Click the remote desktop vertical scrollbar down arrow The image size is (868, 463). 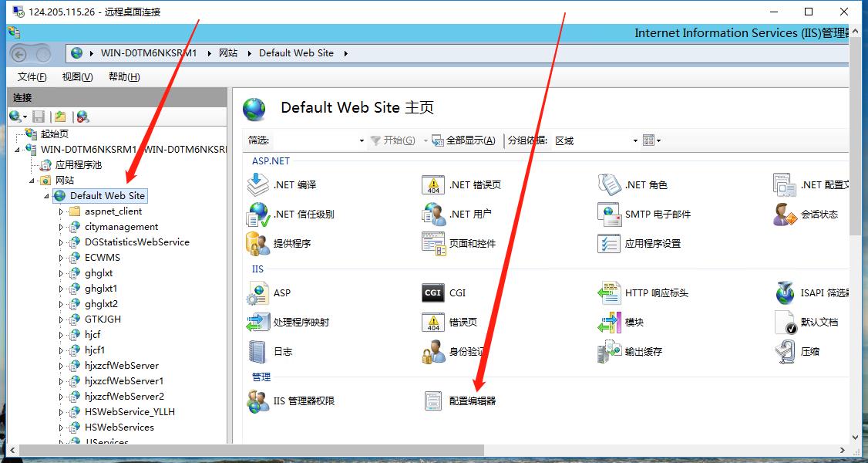854,438
